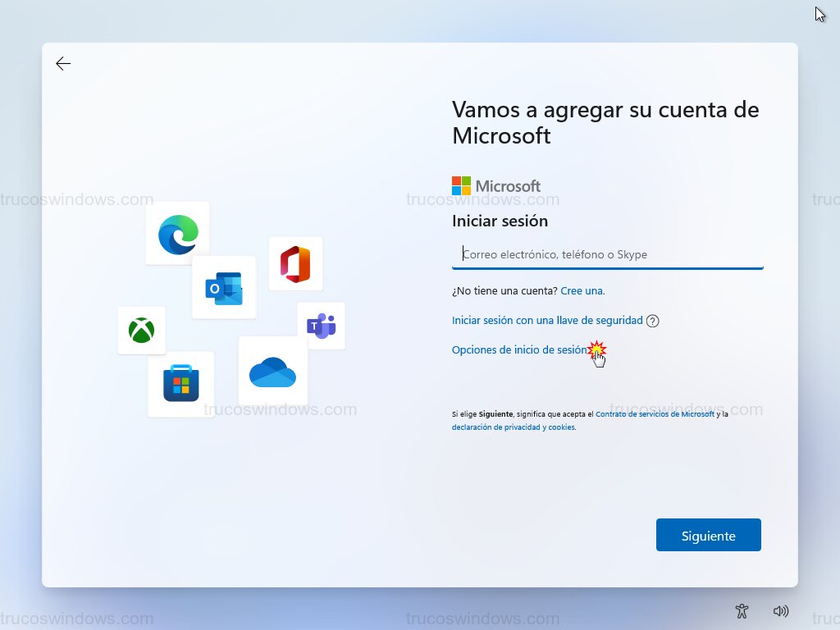
Task: Click the Microsoft Teams icon
Action: (321, 325)
